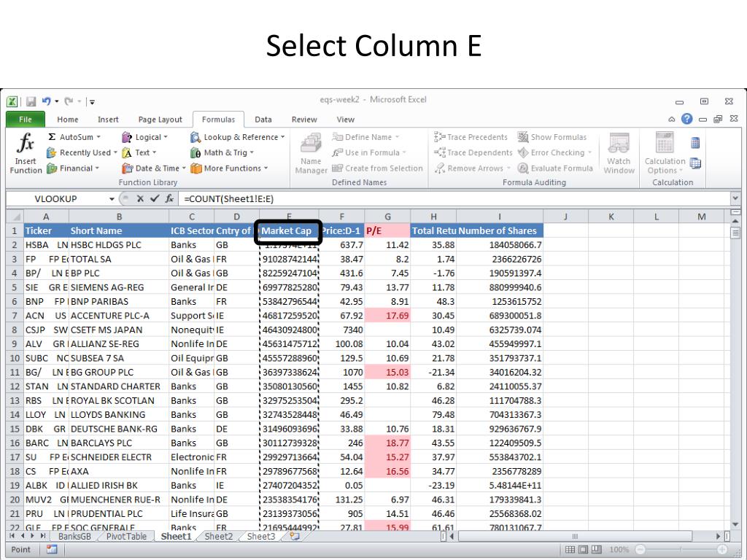Click the Redo icon
The width and height of the screenshot is (747, 560).
point(69,101)
